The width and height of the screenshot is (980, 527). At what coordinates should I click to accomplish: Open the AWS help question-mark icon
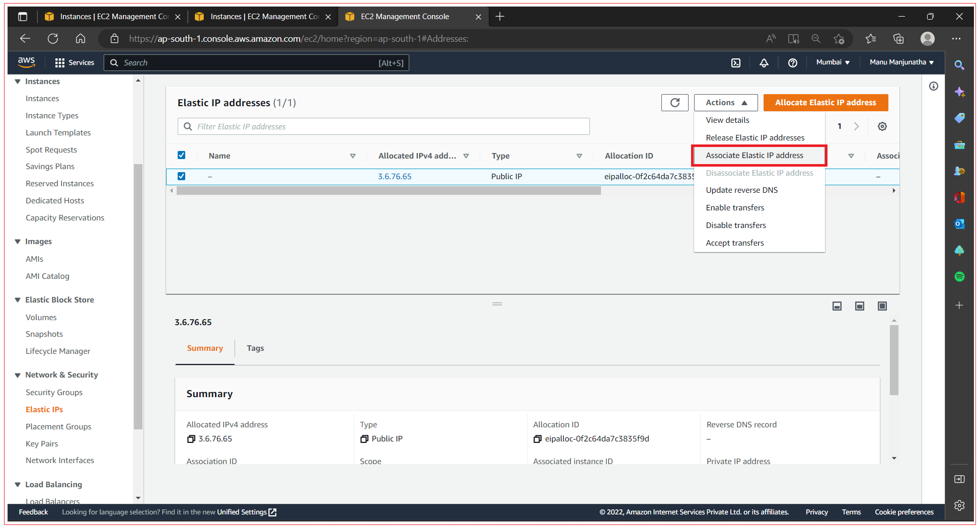(x=793, y=62)
